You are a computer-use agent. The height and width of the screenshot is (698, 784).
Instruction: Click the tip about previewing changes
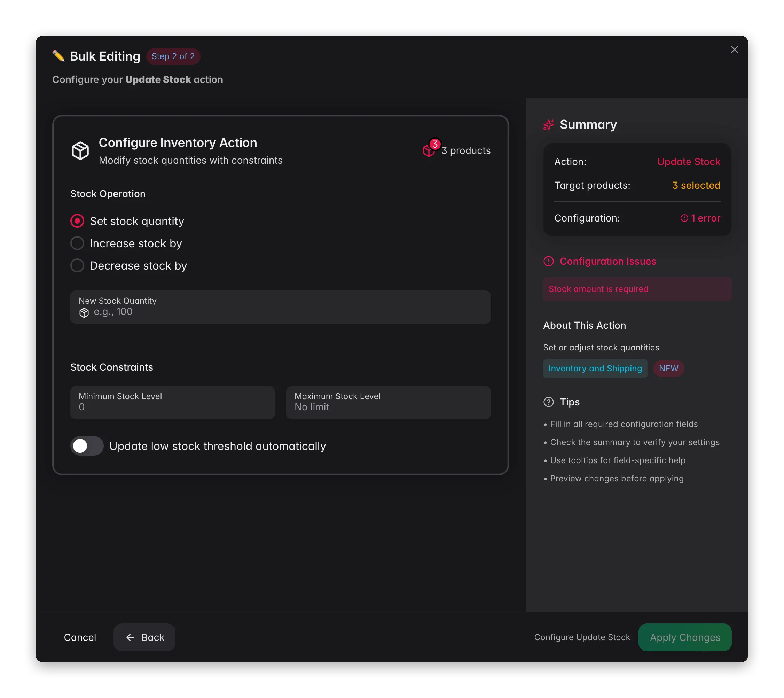[614, 479]
